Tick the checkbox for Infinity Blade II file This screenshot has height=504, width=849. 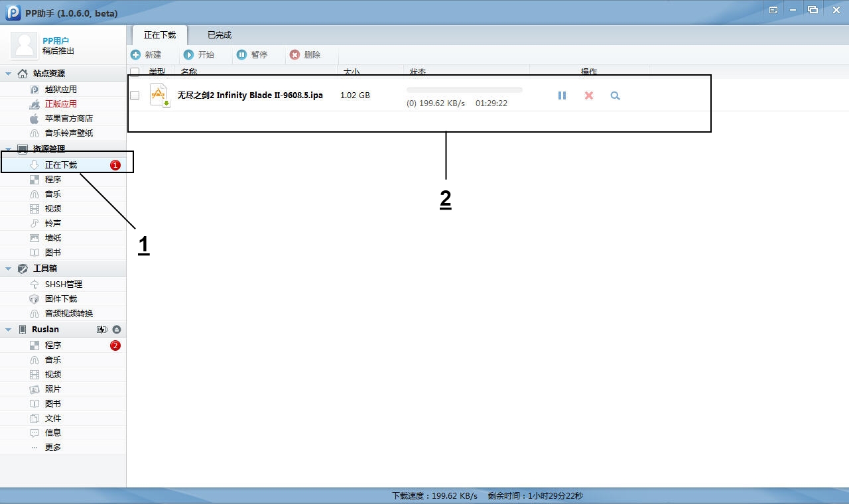[135, 95]
